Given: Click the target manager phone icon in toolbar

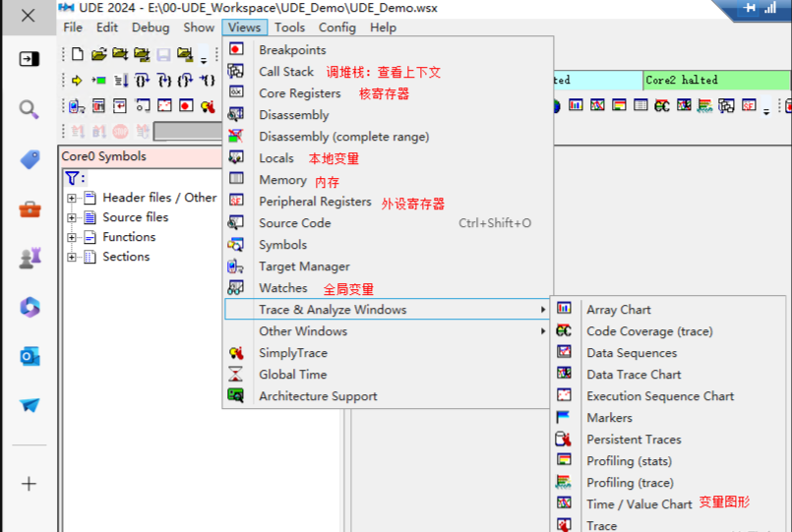Looking at the screenshot, I should tap(77, 106).
